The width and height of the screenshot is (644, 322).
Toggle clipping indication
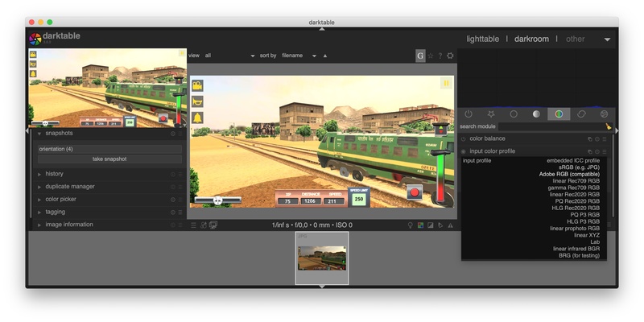click(x=431, y=225)
